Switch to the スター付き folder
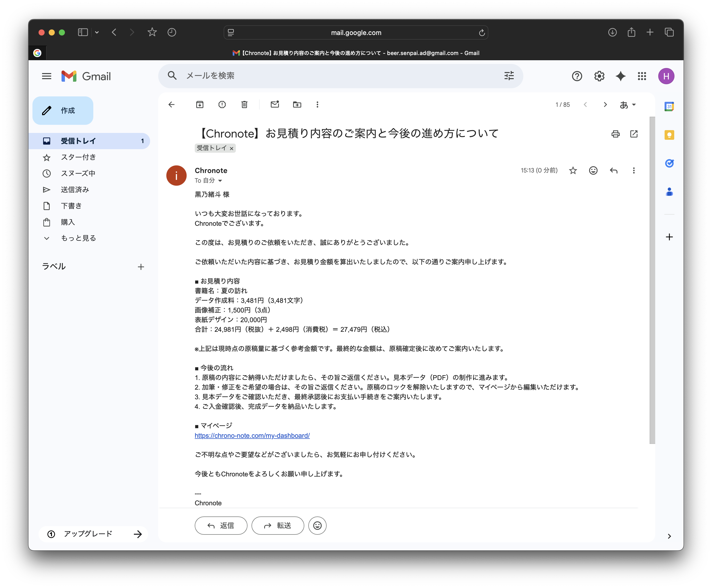712x588 pixels. (x=78, y=157)
